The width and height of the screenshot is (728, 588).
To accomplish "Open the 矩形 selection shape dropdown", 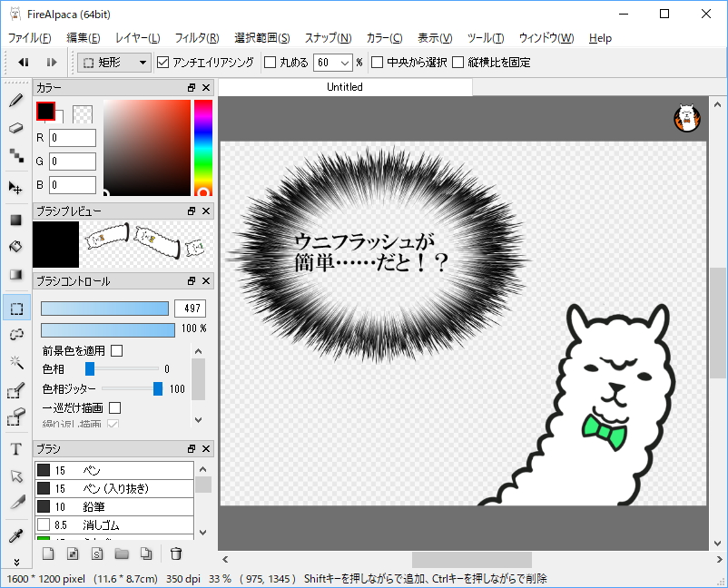I will point(114,63).
